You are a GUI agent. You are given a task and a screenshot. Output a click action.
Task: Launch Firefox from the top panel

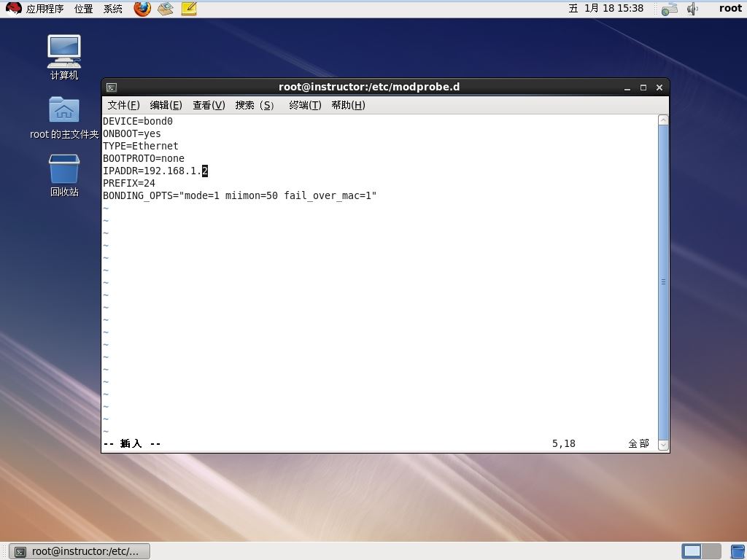pos(142,9)
